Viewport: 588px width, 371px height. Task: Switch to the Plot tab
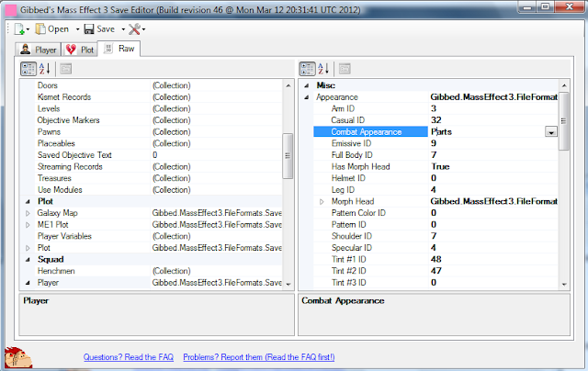pyautogui.click(x=80, y=50)
